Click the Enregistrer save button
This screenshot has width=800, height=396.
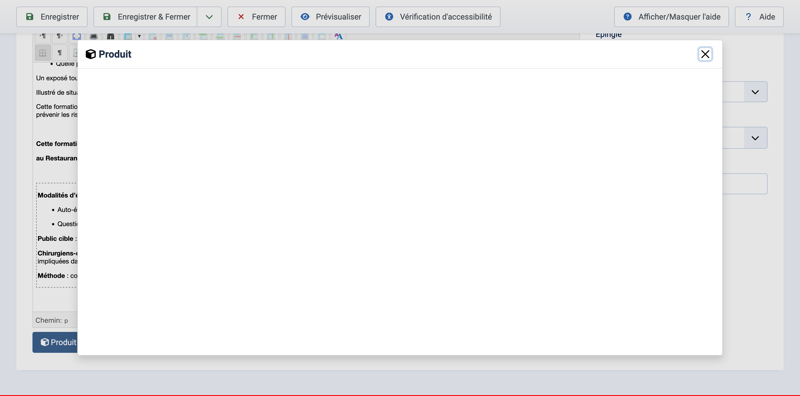coord(52,17)
